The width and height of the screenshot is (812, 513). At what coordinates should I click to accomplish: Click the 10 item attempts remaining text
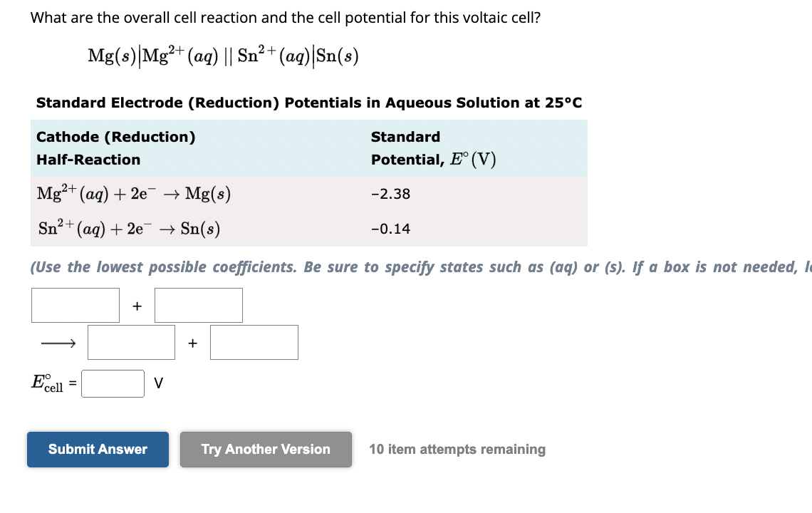pyautogui.click(x=457, y=449)
